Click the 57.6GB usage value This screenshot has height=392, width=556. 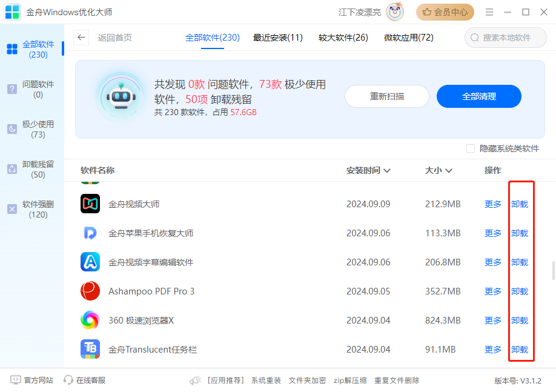click(243, 113)
